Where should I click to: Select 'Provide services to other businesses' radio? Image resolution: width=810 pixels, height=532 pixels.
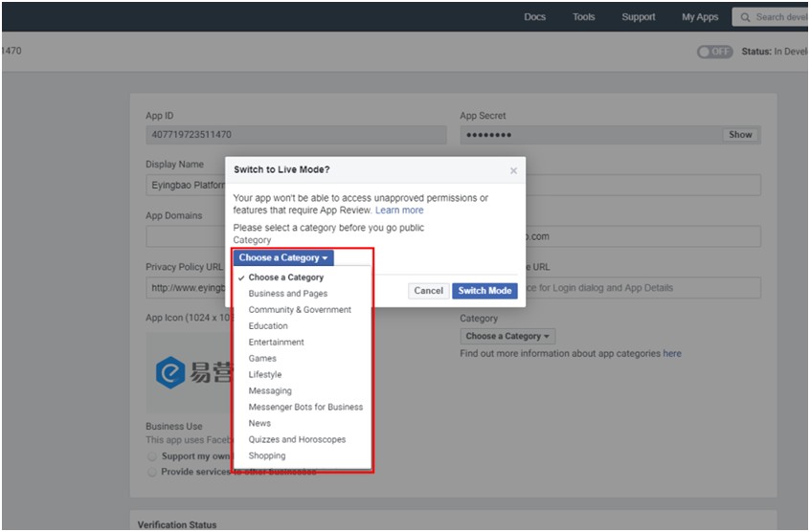(x=152, y=473)
